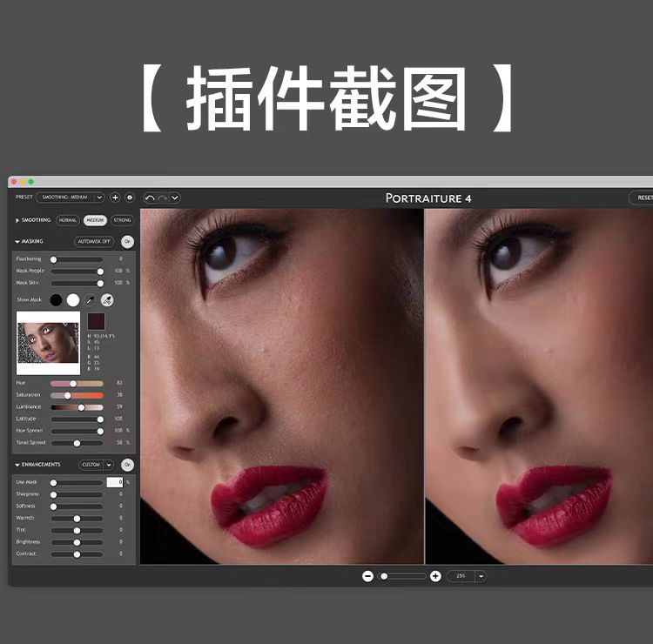Click the Hue slider
The height and width of the screenshot is (644, 653).
[x=77, y=384]
